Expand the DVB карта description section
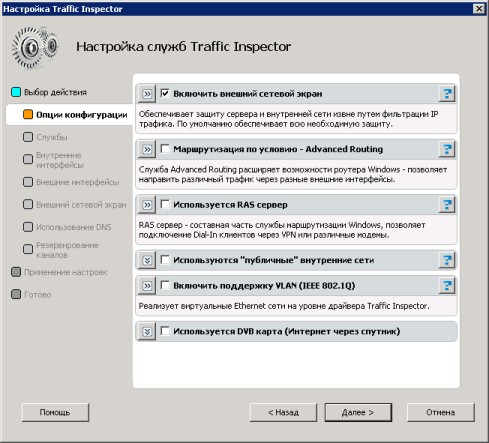Image resolution: width=489 pixels, height=443 pixels. (147, 332)
